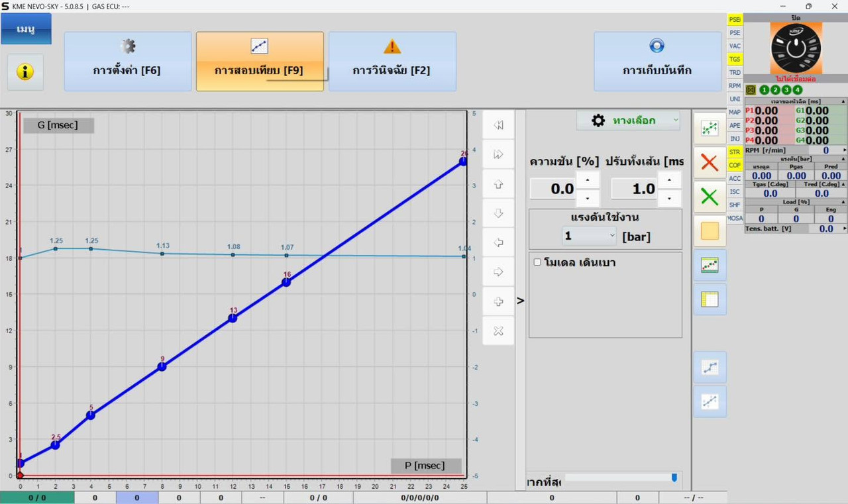Click the yellow info icon button
848x504 pixels.
pyautogui.click(x=25, y=72)
